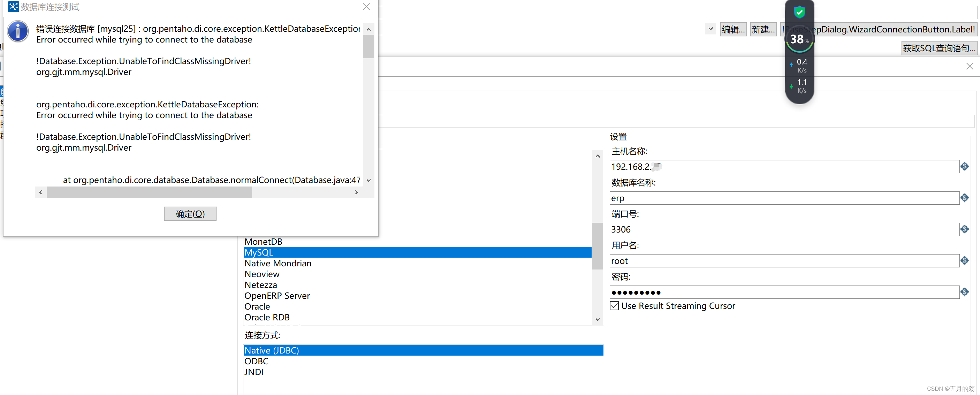
Task: Click variable icon beside database name field
Action: (965, 197)
